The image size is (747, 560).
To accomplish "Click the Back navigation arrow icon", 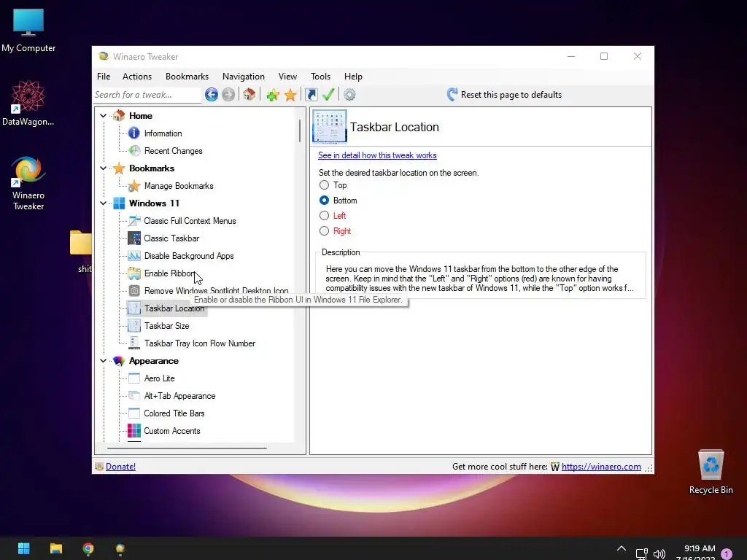I will [212, 95].
